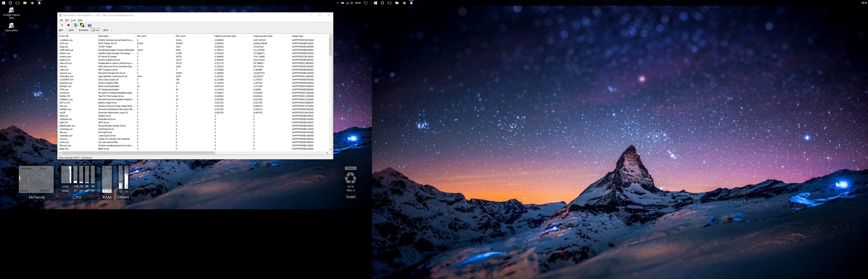Open the blue question mark help icon
This screenshot has height=279, width=868.
[89, 25]
